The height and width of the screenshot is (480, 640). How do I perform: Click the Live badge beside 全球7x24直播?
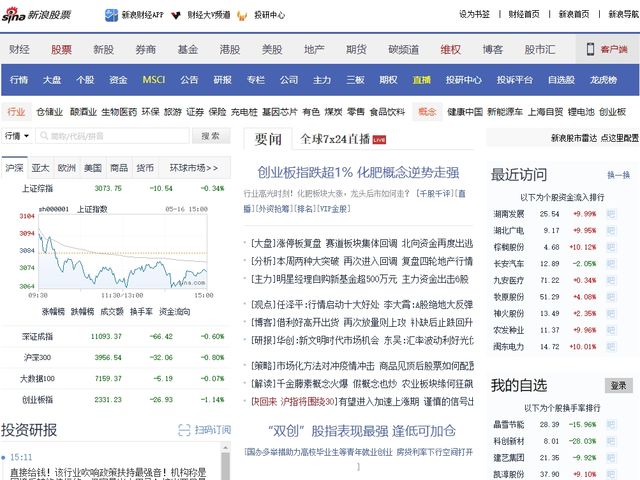[379, 140]
